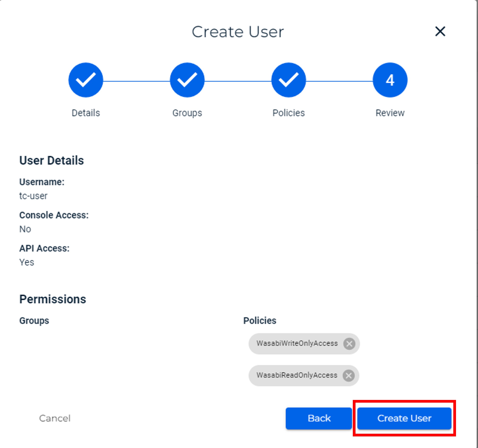The image size is (478, 448).
Task: Click the Groups step label
Action: click(187, 113)
